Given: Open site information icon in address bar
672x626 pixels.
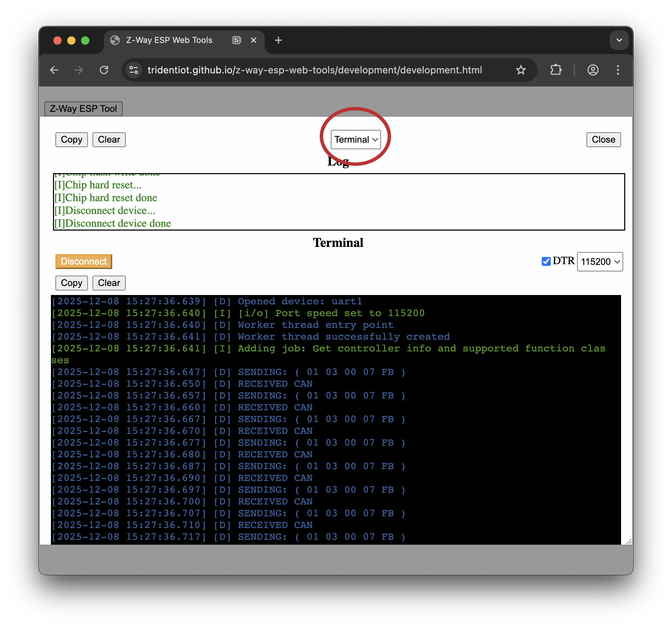Looking at the screenshot, I should pyautogui.click(x=134, y=70).
